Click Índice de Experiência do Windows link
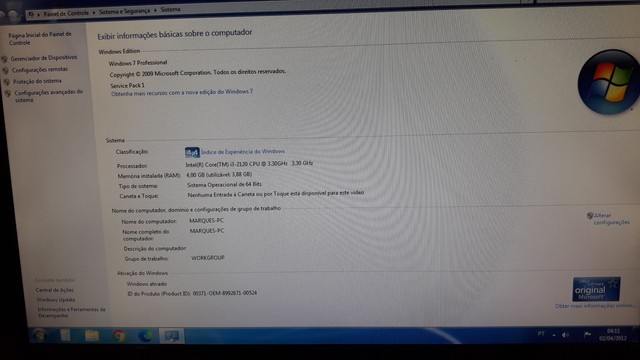Image resolution: width=640 pixels, height=360 pixels. click(x=243, y=151)
